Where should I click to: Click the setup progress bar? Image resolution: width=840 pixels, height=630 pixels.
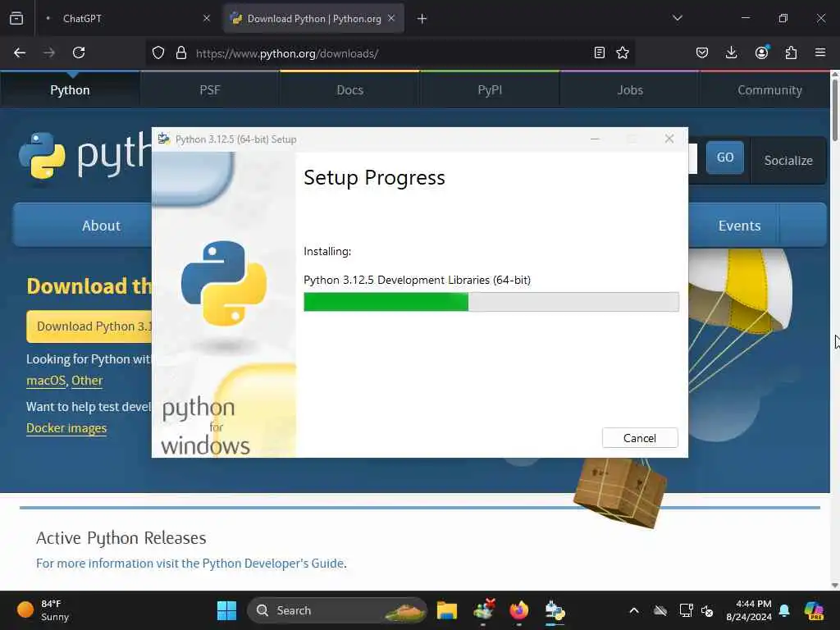point(491,302)
